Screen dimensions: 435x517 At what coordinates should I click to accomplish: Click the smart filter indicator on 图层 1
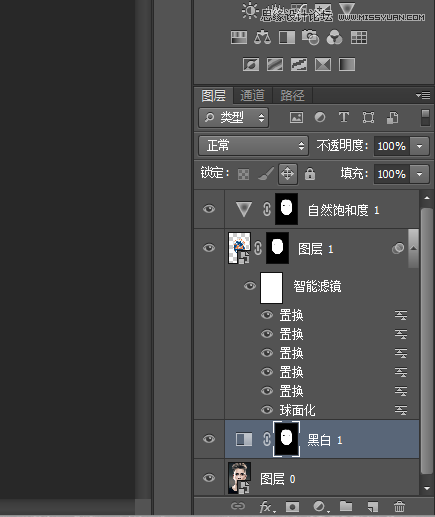coord(398,248)
